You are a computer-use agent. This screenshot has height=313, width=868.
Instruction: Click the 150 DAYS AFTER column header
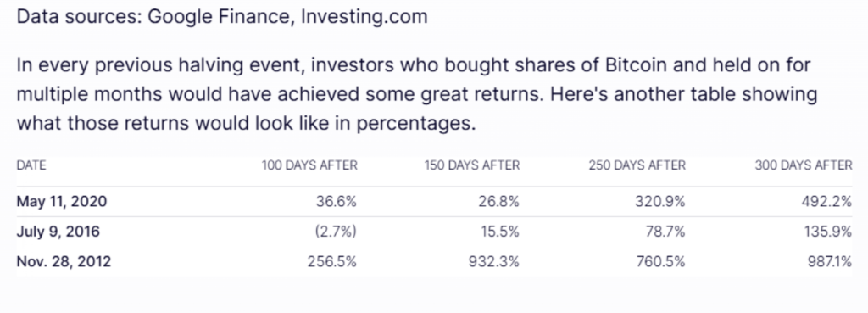(x=472, y=165)
